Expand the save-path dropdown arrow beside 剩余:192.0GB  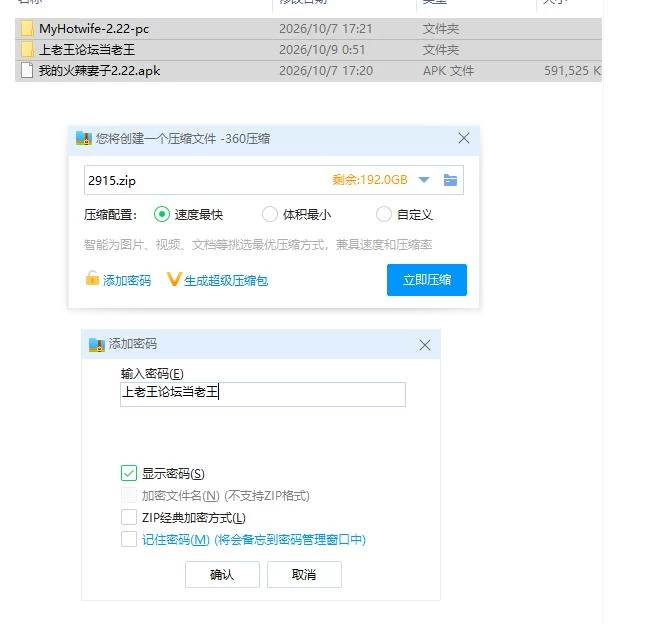click(x=424, y=180)
